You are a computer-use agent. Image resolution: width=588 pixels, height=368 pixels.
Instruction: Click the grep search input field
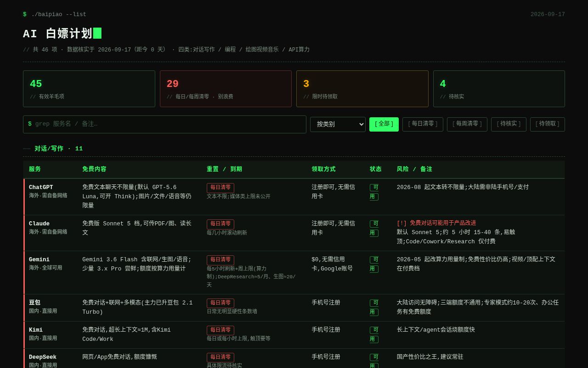click(164, 124)
